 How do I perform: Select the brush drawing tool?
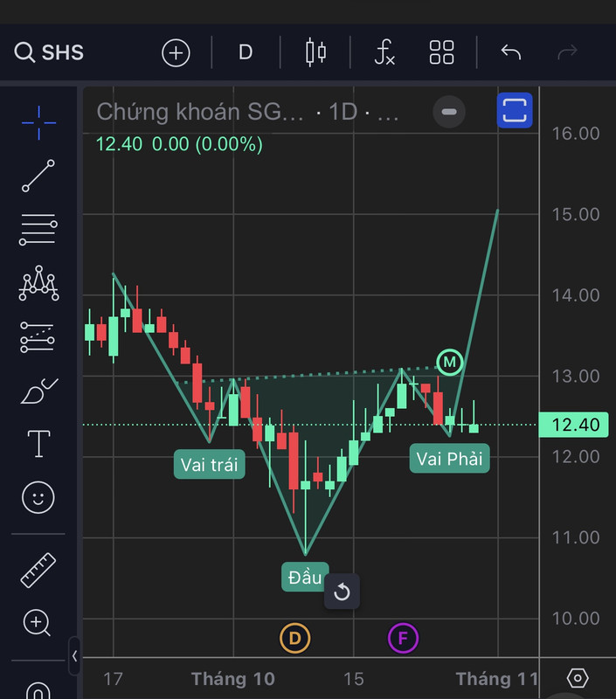click(x=38, y=391)
